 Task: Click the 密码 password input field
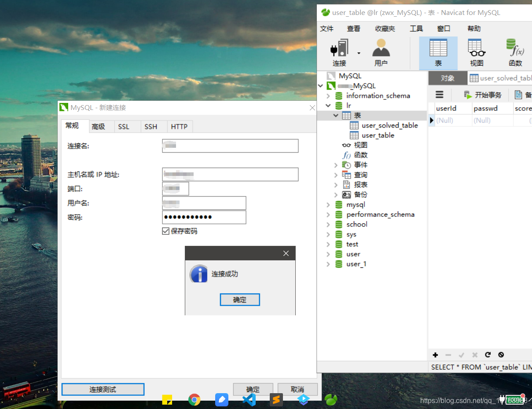(x=204, y=217)
